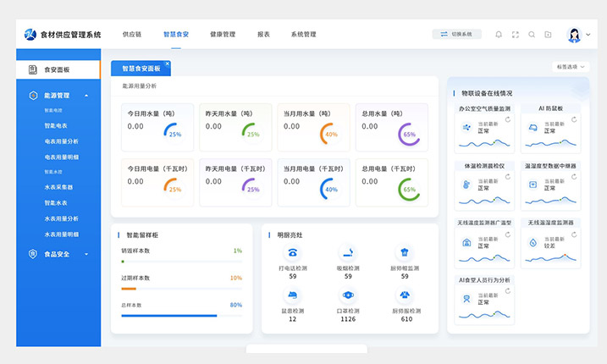Viewport: 607px width, 364px height.
Task: Click the 食品安全 shield icon
Action: (33, 254)
